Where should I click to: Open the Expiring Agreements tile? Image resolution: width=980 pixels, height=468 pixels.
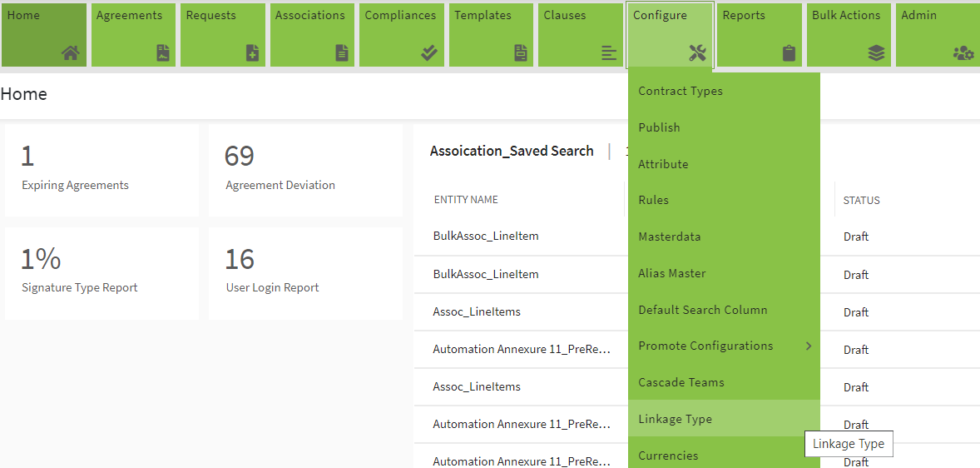click(101, 170)
